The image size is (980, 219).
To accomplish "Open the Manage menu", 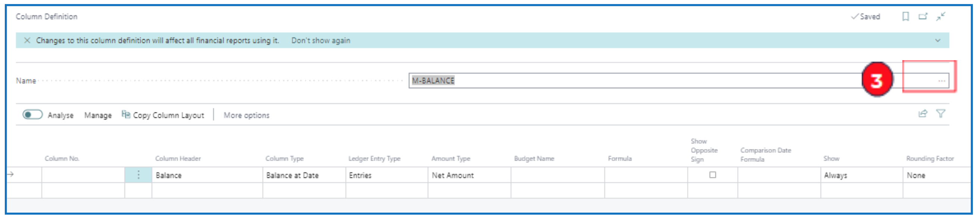I will (x=98, y=115).
